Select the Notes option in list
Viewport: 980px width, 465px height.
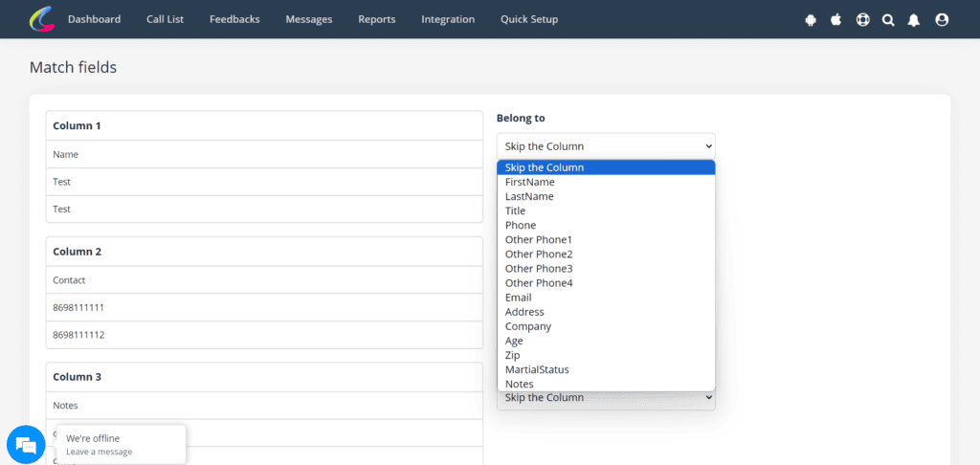coord(520,384)
